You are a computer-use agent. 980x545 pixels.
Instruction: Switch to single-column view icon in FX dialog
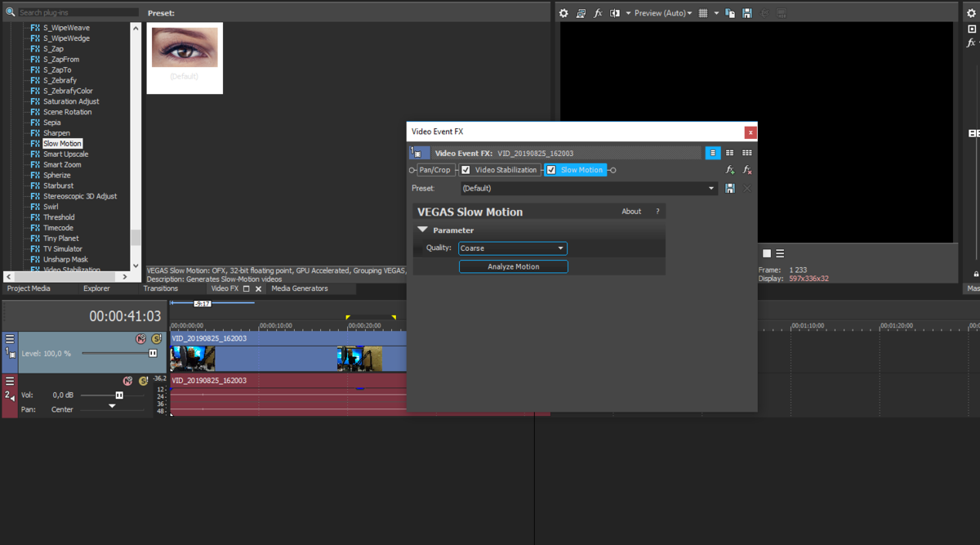click(713, 153)
